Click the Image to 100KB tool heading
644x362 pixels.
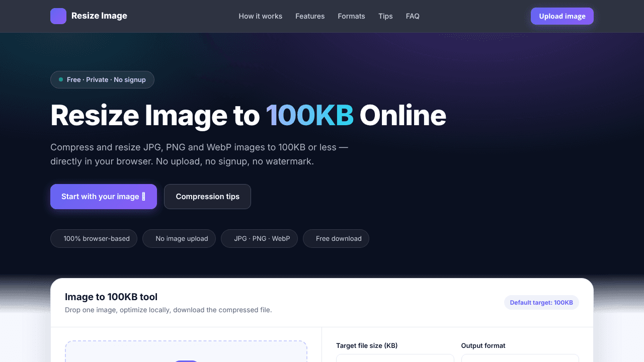[111, 297]
